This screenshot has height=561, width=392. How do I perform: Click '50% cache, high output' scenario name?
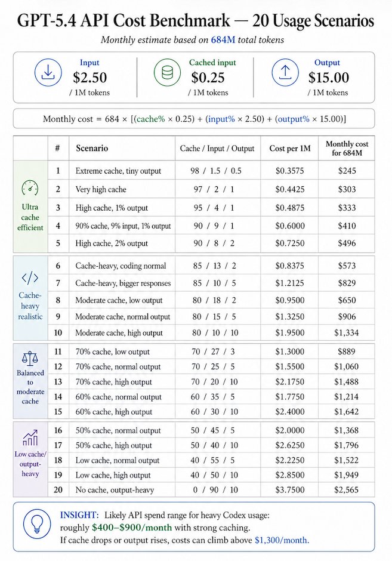[114, 445]
